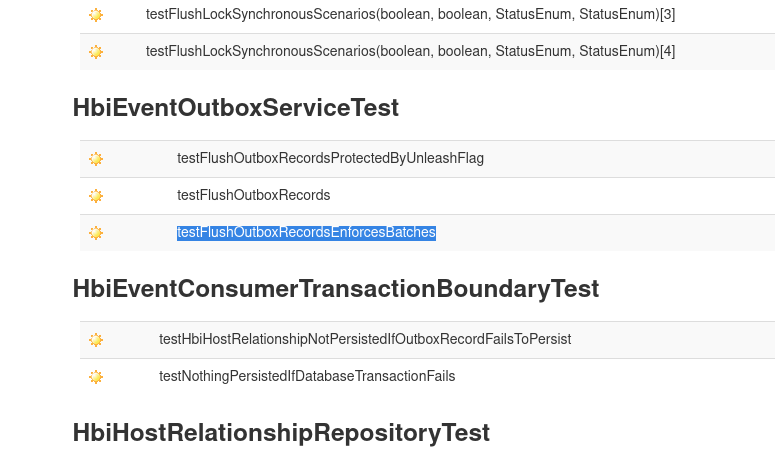Open testFlushLockSynchronousScenarios result ending in [3]
This screenshot has height=459, width=775.
click(x=410, y=15)
